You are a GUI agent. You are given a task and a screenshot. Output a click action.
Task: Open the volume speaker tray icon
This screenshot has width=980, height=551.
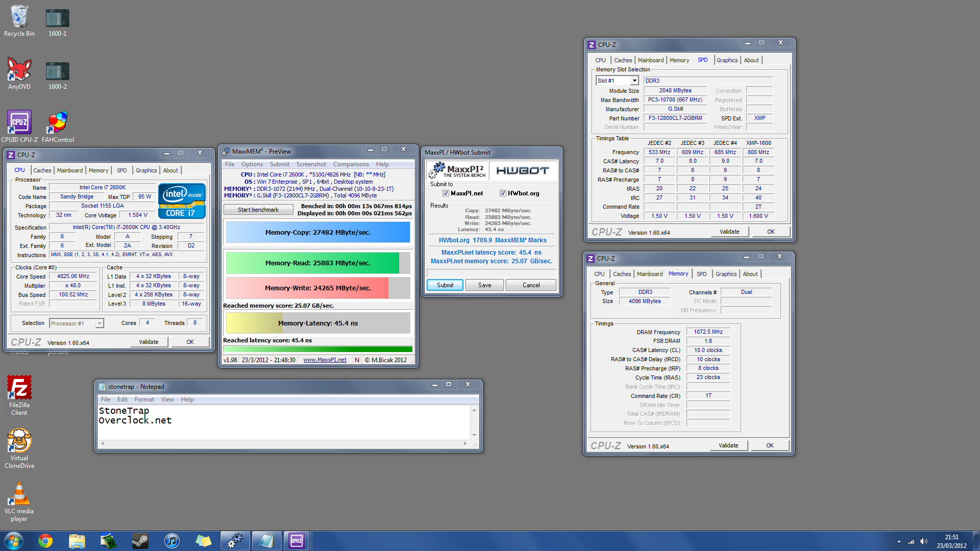(924, 541)
